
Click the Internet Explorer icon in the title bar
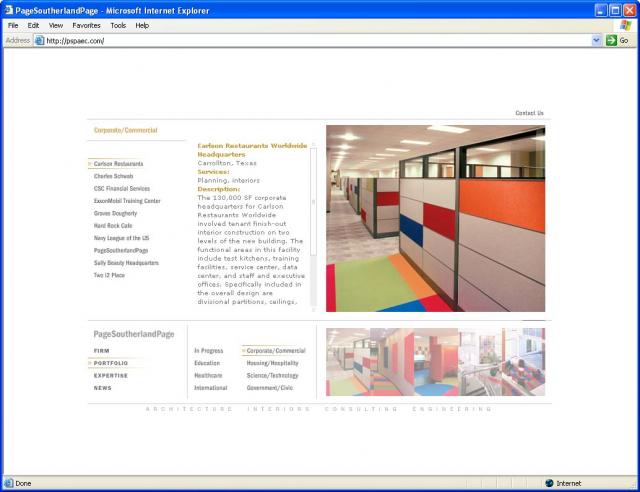[x=8, y=9]
